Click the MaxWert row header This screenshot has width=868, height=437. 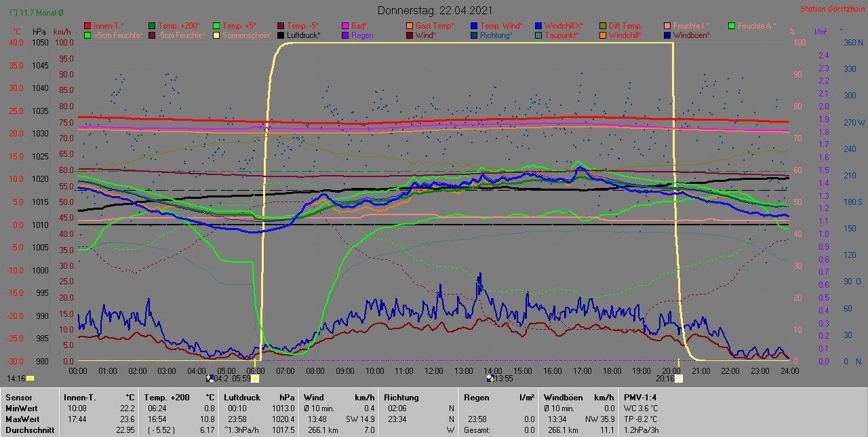point(22,419)
